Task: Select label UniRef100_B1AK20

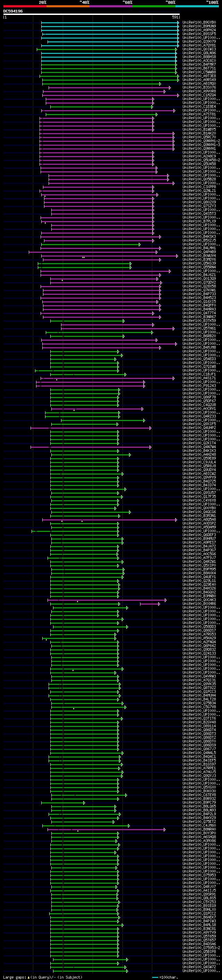Action: pyautogui.click(x=199, y=133)
